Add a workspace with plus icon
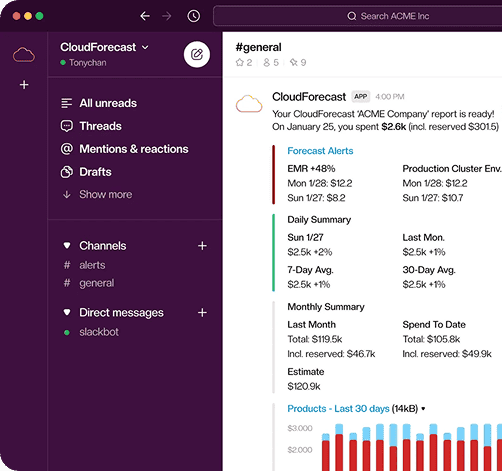Image resolution: width=502 pixels, height=471 pixels. pyautogui.click(x=24, y=85)
